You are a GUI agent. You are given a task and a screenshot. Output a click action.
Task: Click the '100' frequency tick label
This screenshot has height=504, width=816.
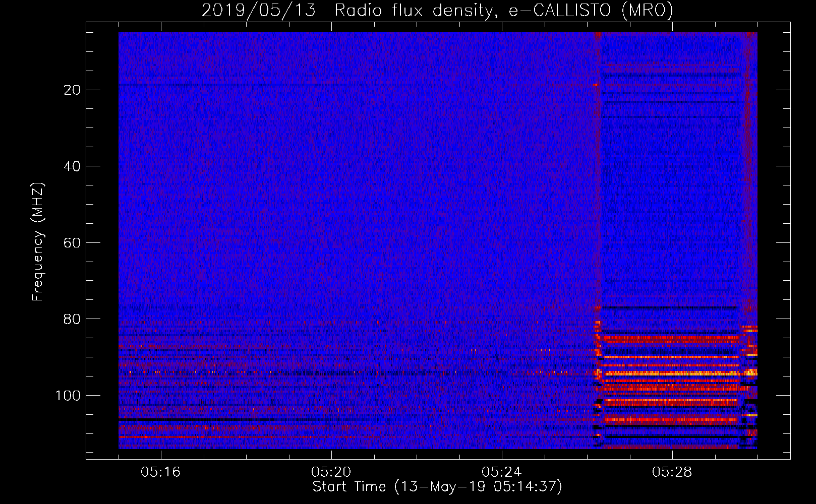(x=68, y=396)
